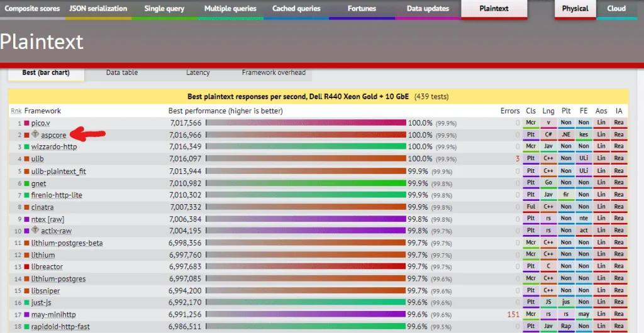Select the Plaintext tab
This screenshot has width=644, height=333.
click(x=494, y=9)
